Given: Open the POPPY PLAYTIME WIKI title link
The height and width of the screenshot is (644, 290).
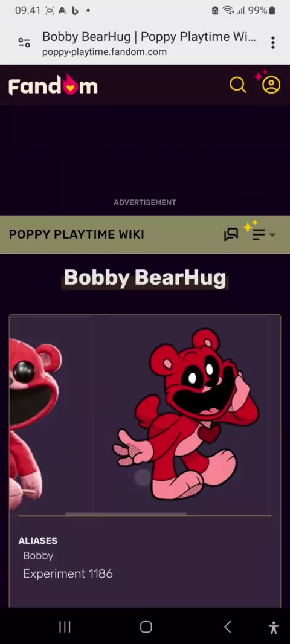Looking at the screenshot, I should [76, 234].
